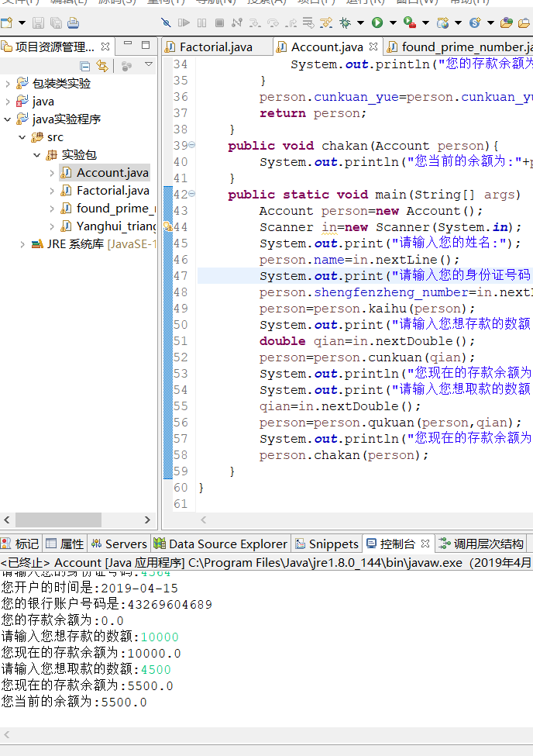Screen dimensions: 533x756
Task: Click the Terminate stop icon
Action: (219, 22)
